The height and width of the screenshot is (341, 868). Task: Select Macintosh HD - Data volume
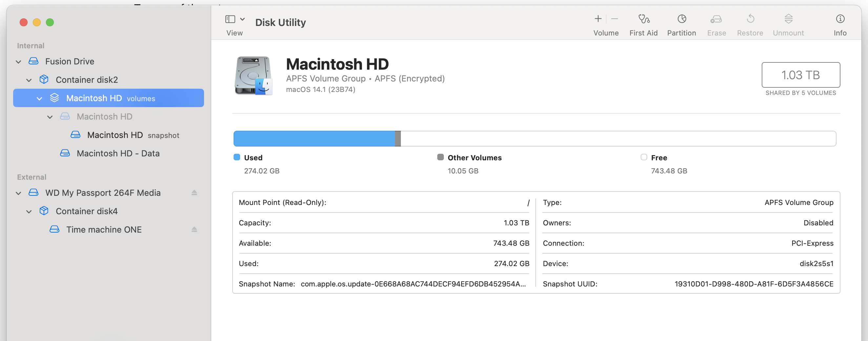tap(109, 153)
